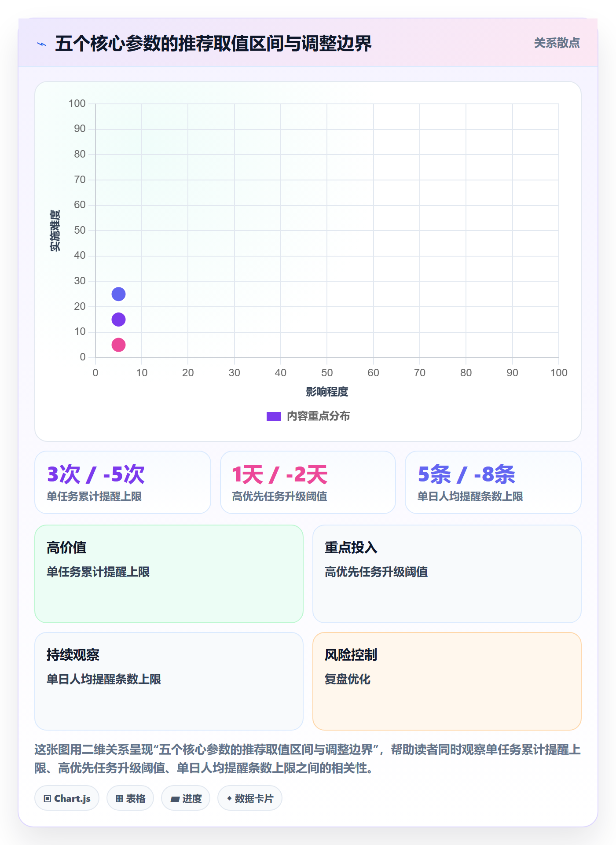Click the lightning bolt icon in header
The width and height of the screenshot is (616, 845).
[42, 44]
